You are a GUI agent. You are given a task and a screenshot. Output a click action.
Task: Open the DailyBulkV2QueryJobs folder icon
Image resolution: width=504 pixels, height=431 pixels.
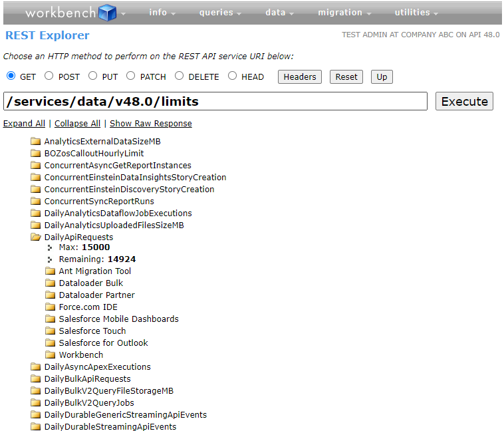pos(36,402)
